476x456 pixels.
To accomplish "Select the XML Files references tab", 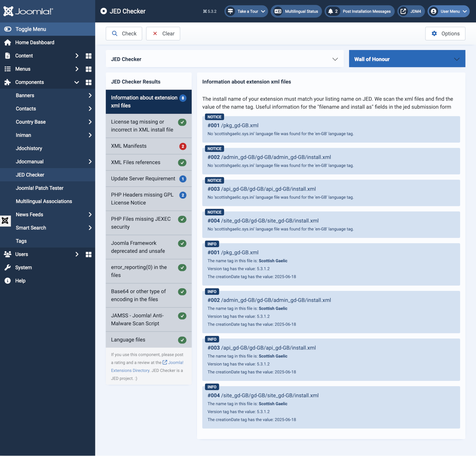I will (x=149, y=162).
